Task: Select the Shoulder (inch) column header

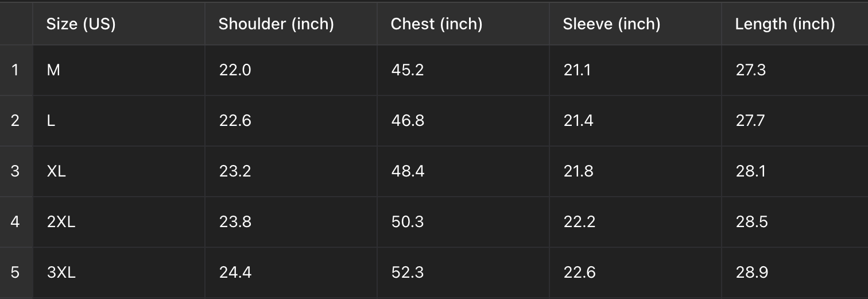Action: pos(291,24)
